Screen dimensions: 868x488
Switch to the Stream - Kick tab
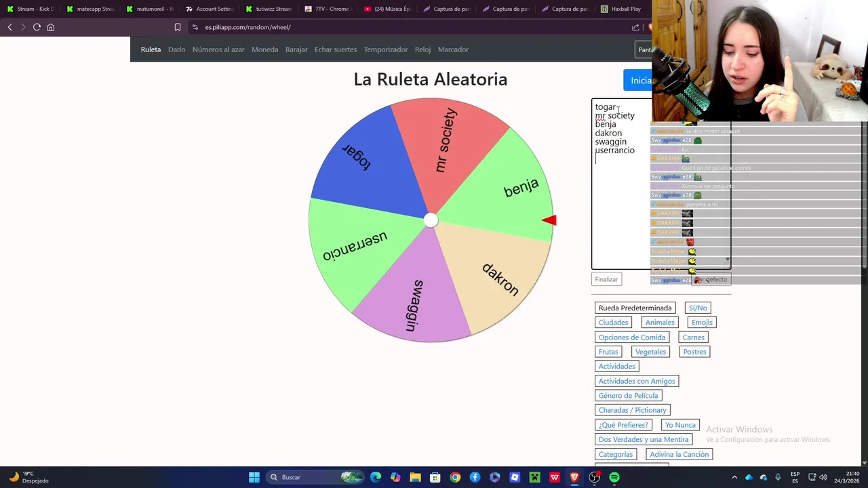30,9
